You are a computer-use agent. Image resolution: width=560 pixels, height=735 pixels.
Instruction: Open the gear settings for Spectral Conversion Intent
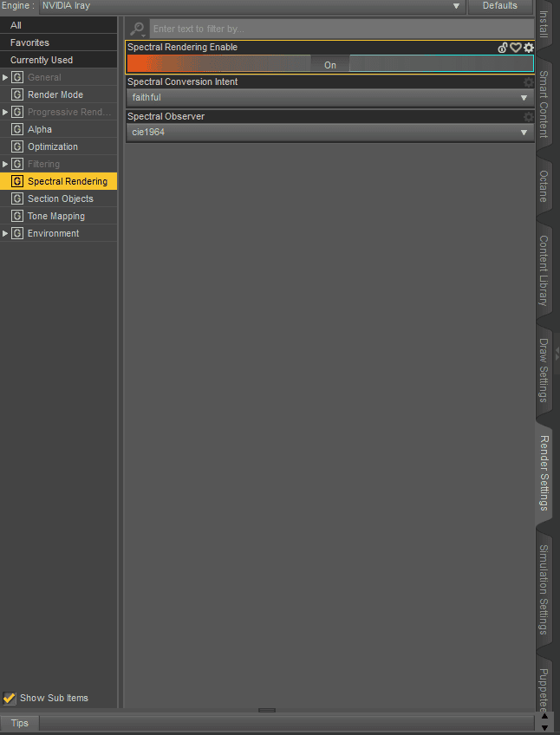point(529,82)
